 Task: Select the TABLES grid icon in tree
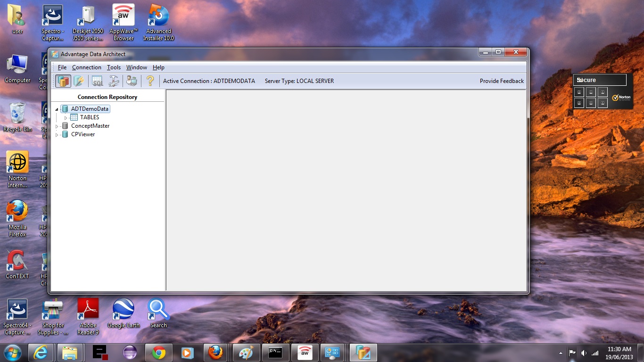tap(74, 117)
